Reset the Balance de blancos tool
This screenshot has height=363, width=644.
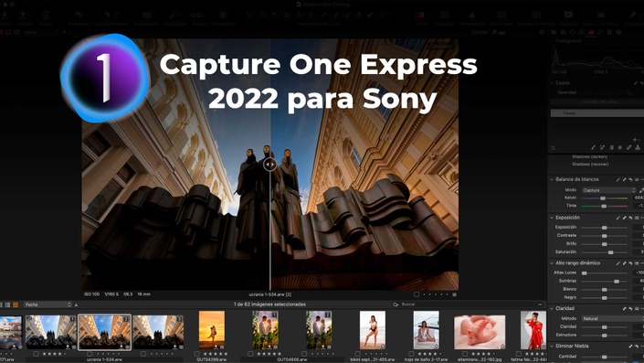point(630,179)
